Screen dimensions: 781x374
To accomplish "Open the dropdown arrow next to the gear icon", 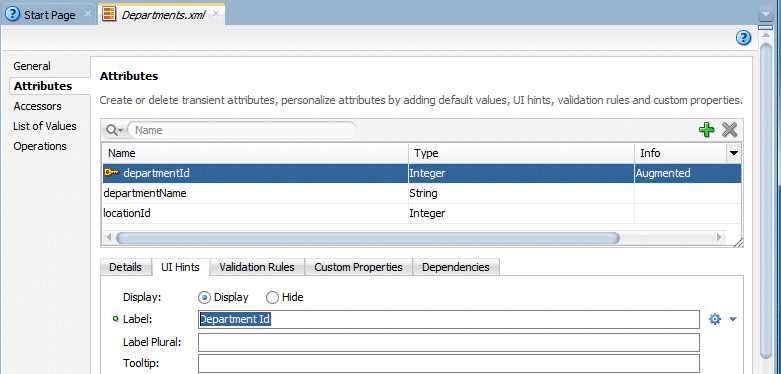I will [733, 319].
